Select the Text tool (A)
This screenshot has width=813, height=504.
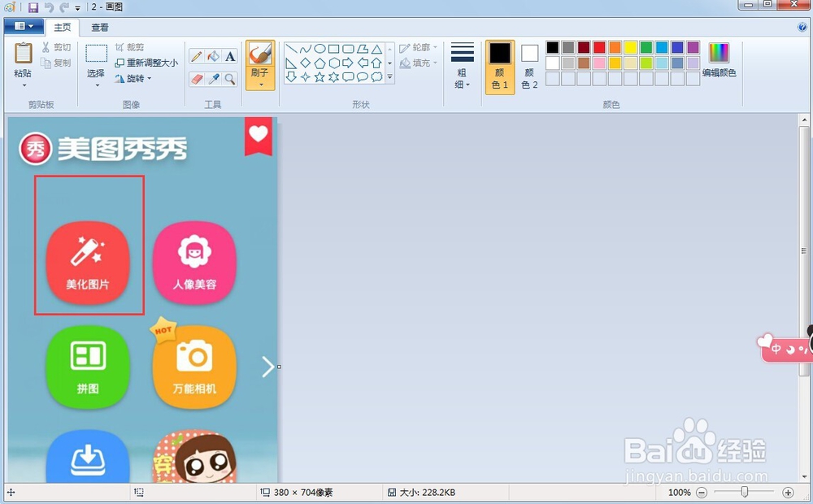coord(230,56)
